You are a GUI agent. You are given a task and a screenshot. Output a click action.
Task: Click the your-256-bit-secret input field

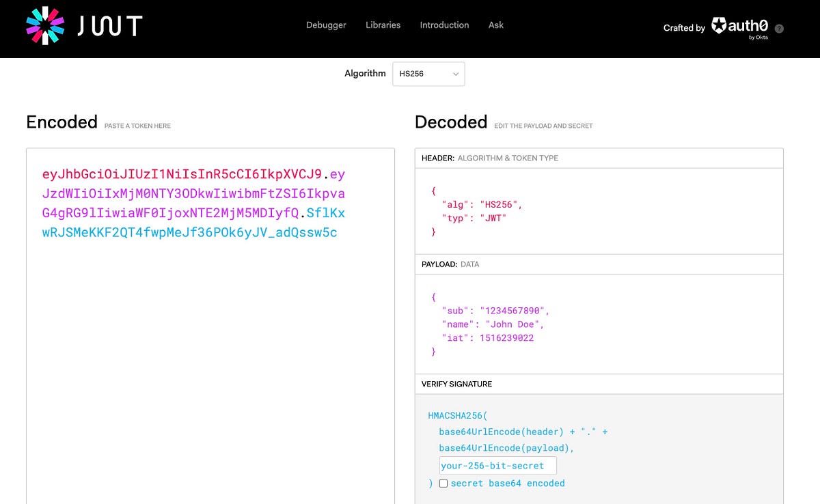pos(497,465)
